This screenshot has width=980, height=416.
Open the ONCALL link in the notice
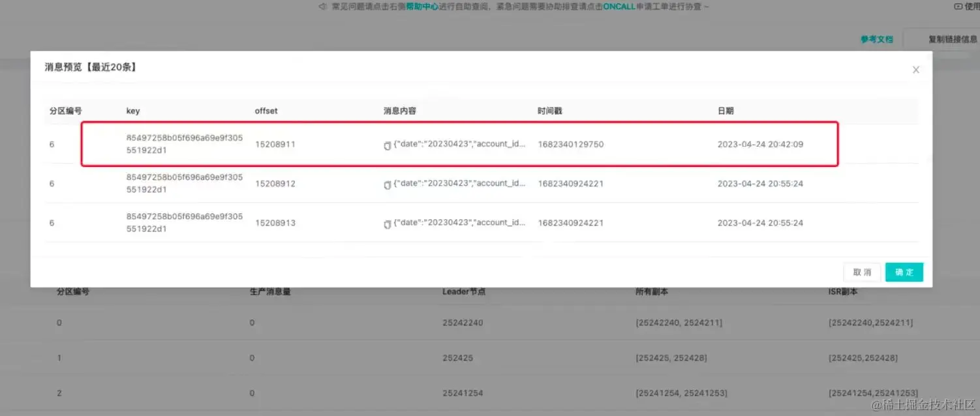click(619, 7)
